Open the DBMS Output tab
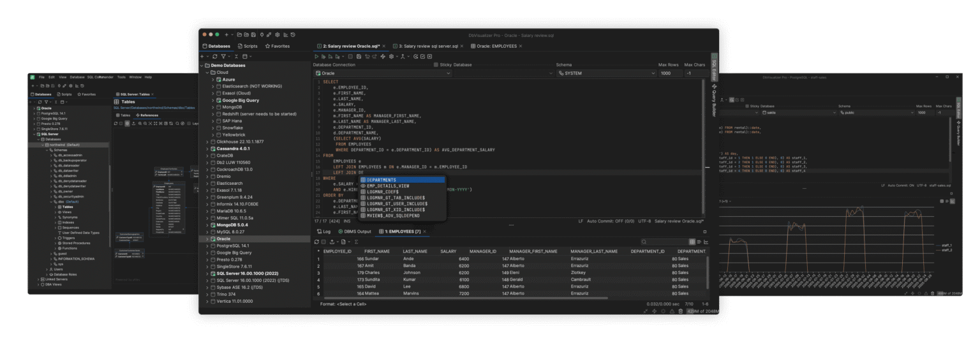Viewport: 980px width, 343px height. 355,231
